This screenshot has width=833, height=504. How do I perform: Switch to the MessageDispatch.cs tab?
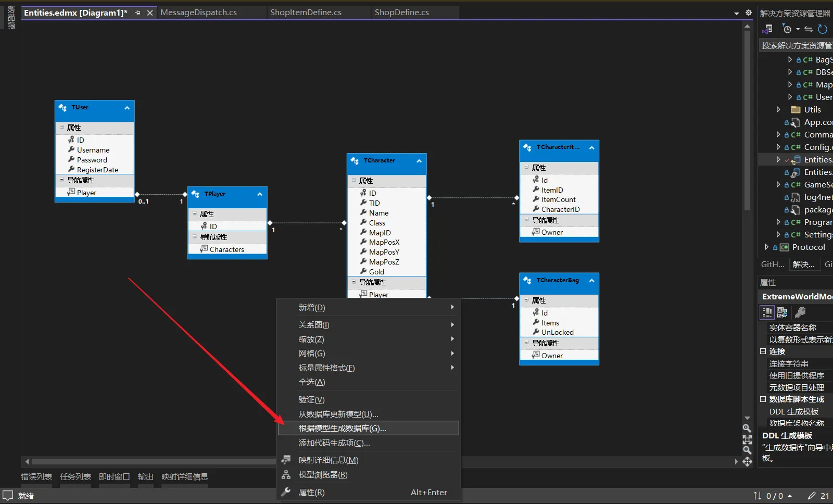click(198, 12)
